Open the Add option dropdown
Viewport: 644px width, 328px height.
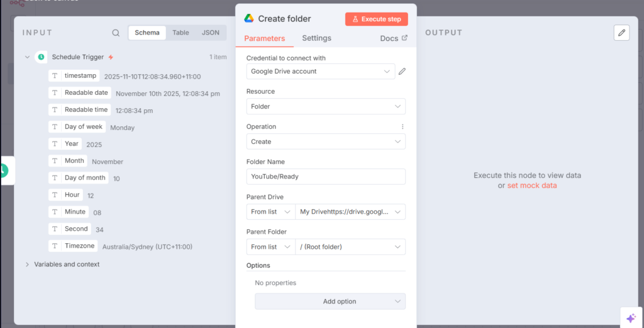tap(330, 302)
